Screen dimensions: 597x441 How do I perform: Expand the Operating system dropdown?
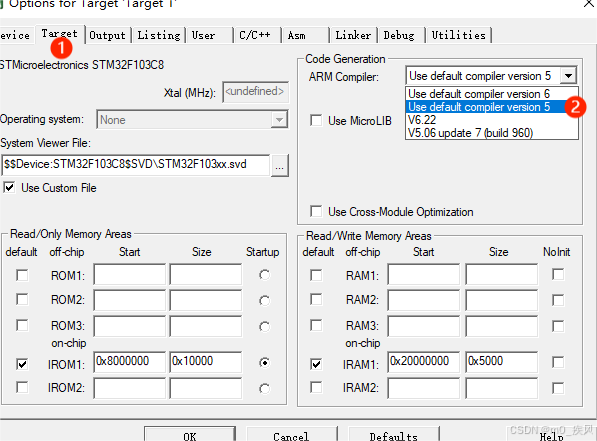(279, 120)
